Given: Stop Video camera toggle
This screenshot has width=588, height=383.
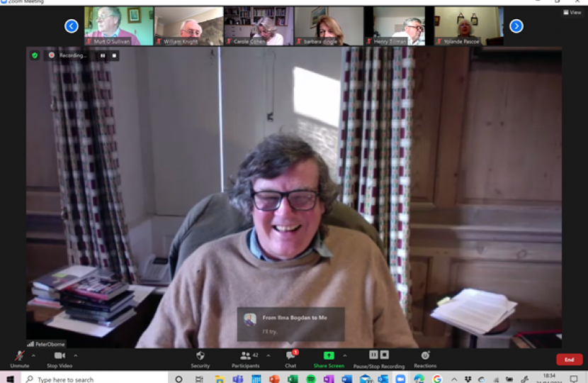Looking at the screenshot, I should pyautogui.click(x=60, y=356).
